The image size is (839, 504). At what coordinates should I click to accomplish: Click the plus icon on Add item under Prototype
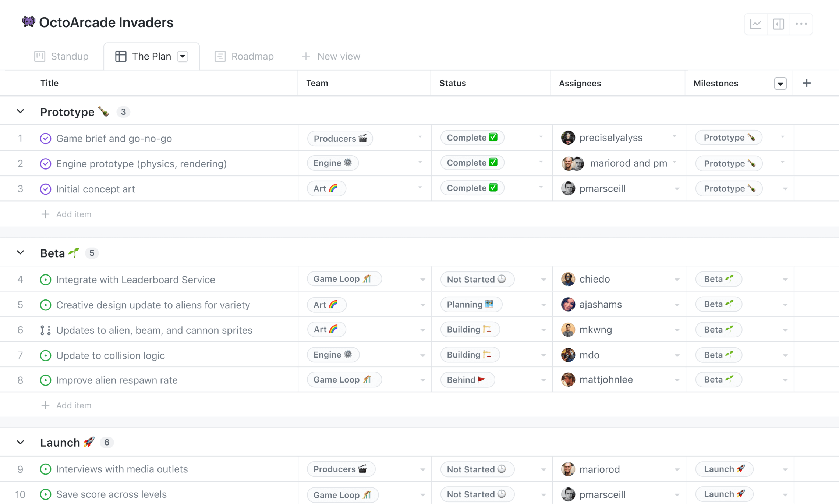coord(45,214)
